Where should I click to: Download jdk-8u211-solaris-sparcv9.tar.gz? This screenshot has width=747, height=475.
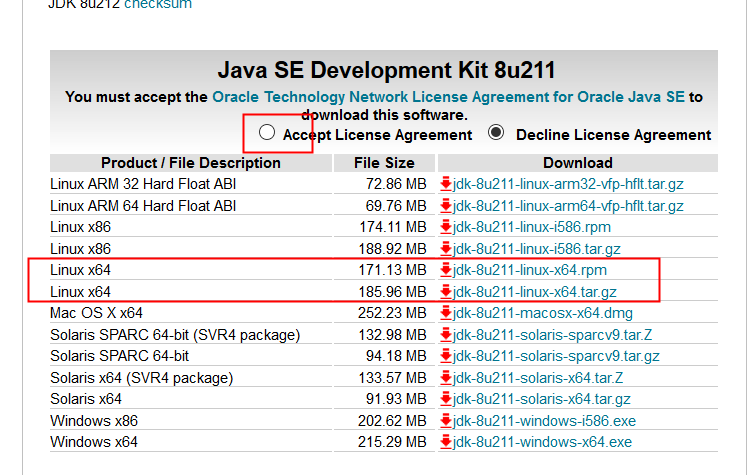pyautogui.click(x=556, y=356)
